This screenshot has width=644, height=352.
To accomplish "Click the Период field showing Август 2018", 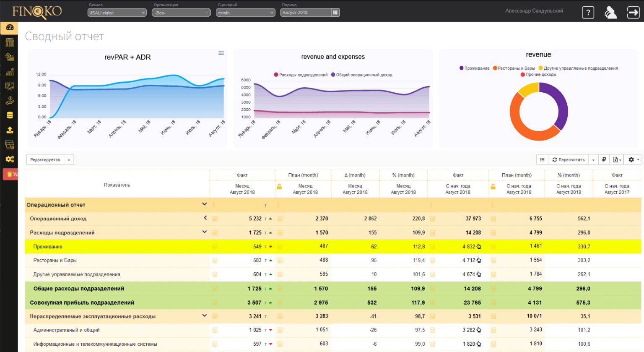I will tap(306, 13).
